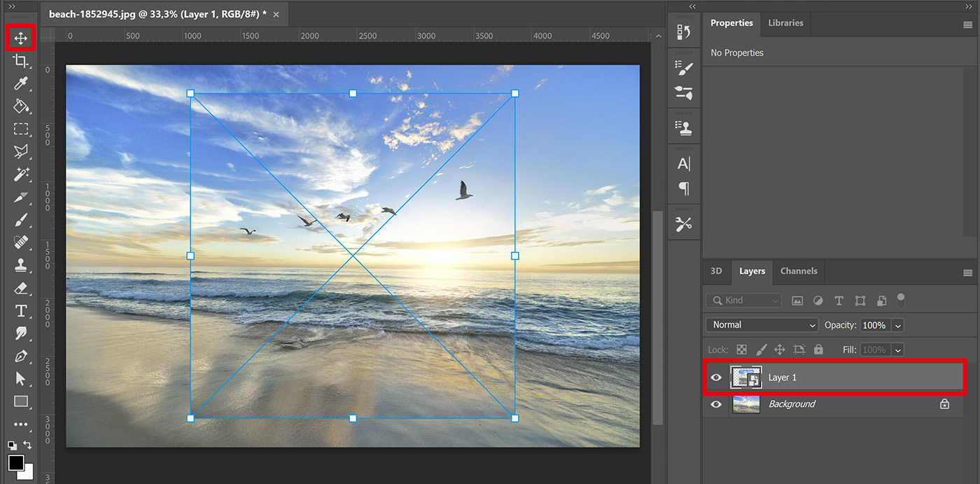980x484 pixels.
Task: Enable Lock transparent pixels for Layer 1
Action: point(741,349)
